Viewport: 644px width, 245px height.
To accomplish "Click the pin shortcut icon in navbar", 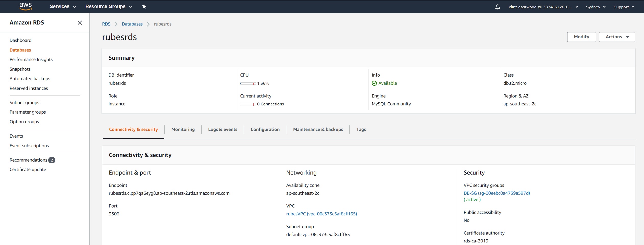I will point(144,7).
